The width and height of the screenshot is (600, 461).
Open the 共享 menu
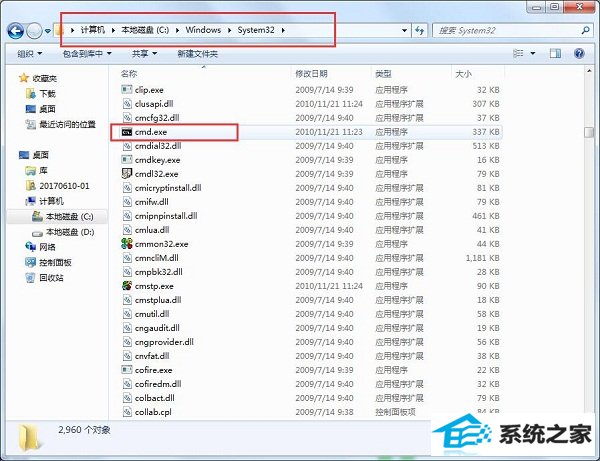pos(144,54)
